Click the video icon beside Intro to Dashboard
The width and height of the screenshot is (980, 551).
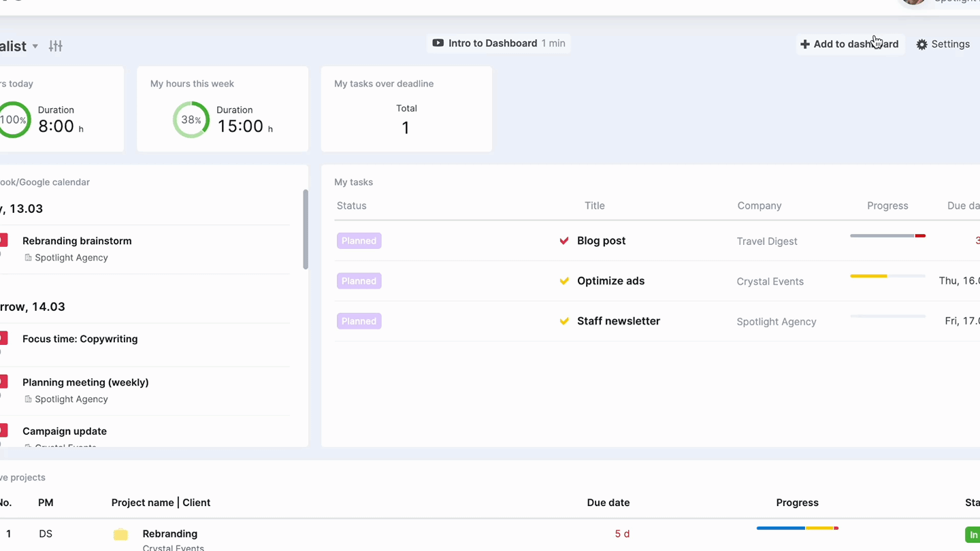point(438,43)
